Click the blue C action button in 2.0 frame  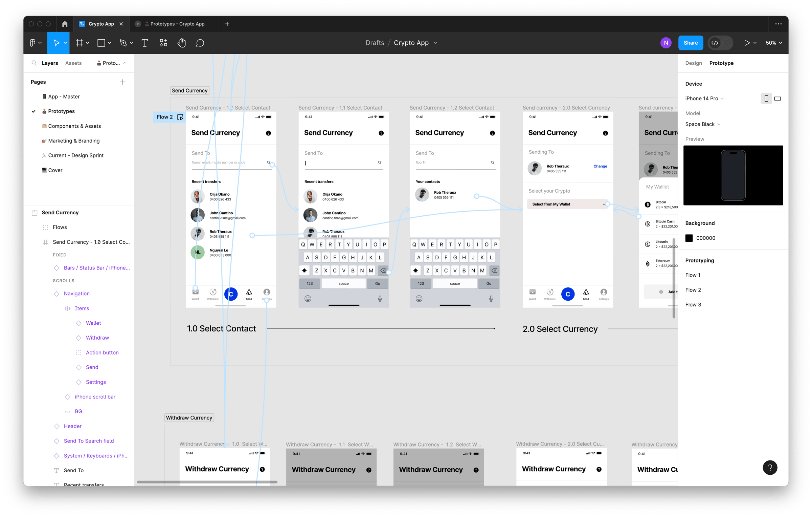(568, 294)
